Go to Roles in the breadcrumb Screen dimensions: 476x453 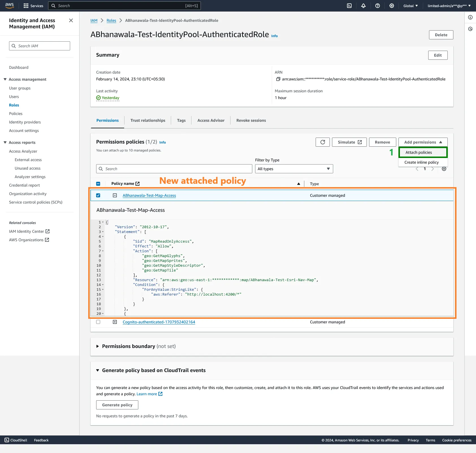click(111, 20)
